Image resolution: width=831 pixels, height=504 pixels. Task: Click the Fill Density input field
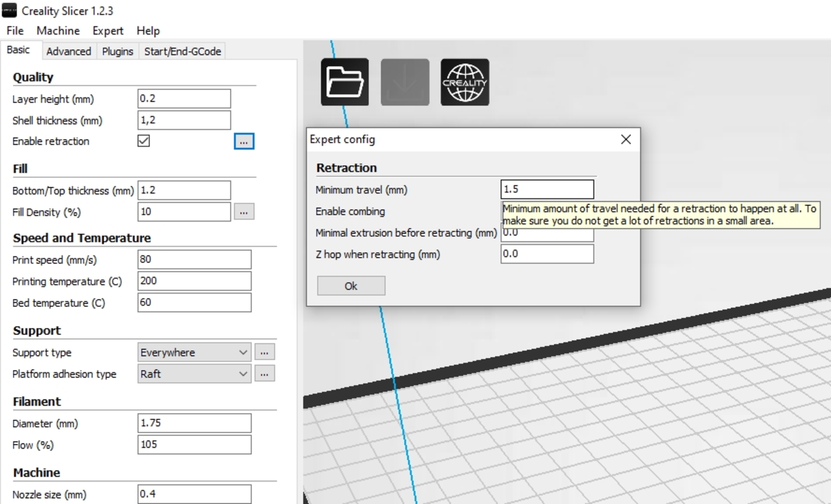[x=184, y=212]
